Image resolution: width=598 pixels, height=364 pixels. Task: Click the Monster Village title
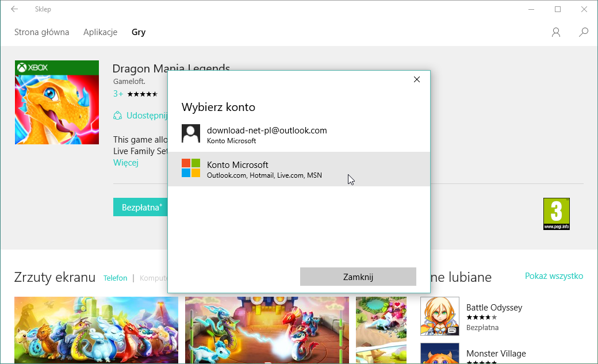(x=496, y=354)
